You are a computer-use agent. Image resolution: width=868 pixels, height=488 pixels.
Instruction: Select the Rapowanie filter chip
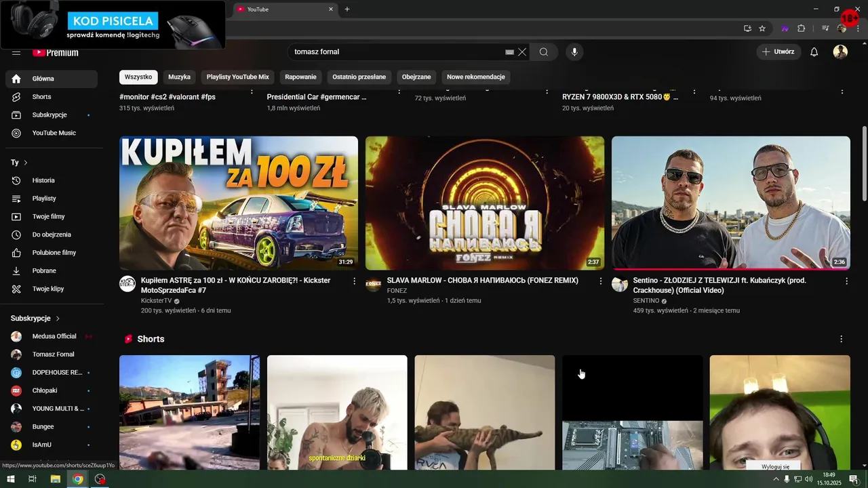301,77
